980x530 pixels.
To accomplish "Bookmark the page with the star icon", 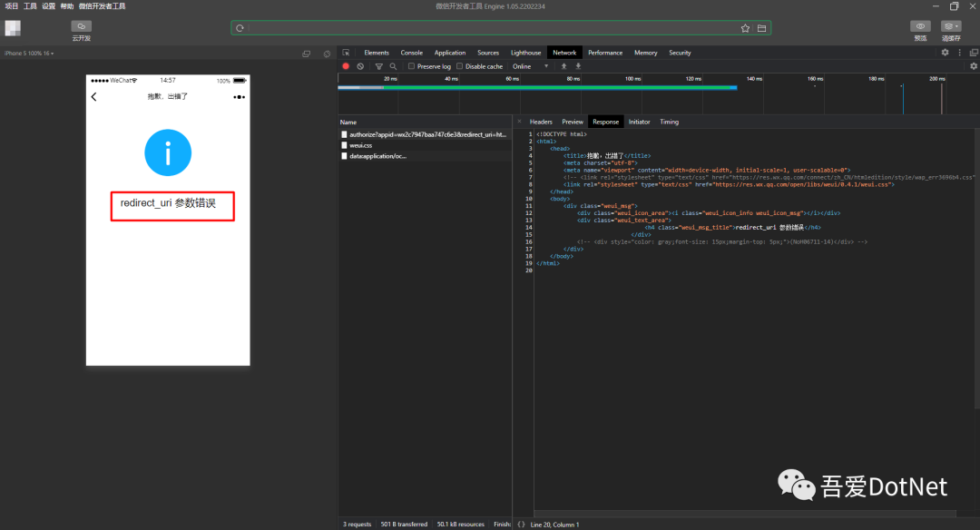I will pos(745,28).
